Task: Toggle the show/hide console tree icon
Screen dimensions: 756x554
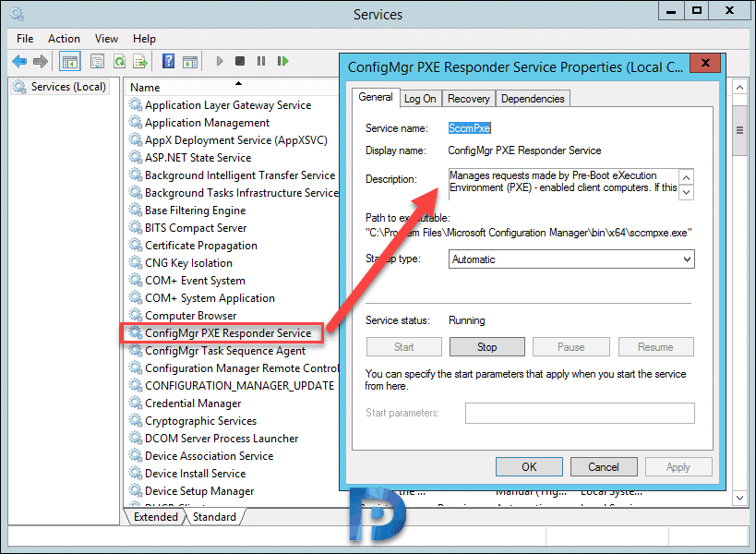Action: [x=70, y=61]
